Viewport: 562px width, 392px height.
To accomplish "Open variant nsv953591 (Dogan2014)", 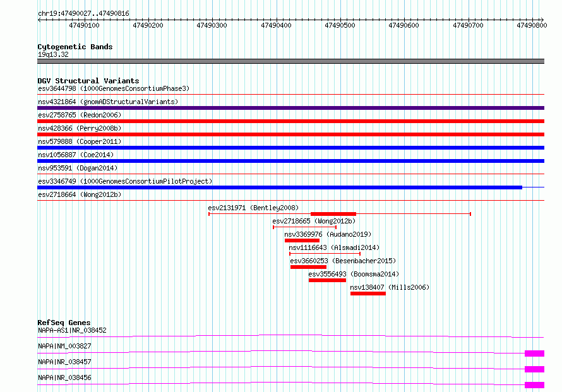I will [x=78, y=168].
